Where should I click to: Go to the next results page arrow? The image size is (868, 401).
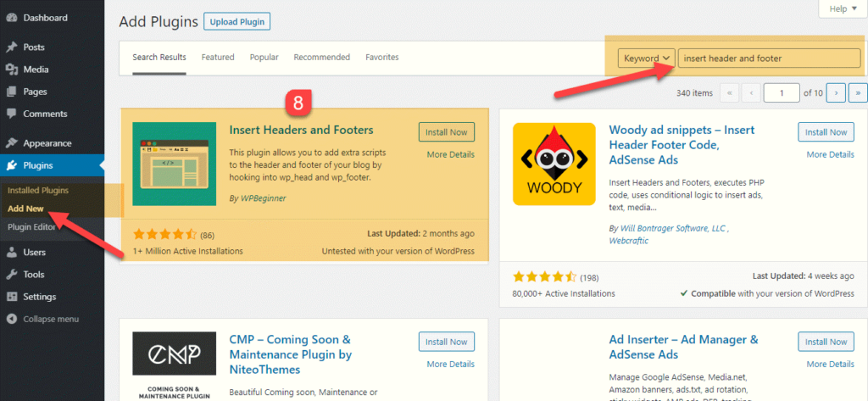836,93
